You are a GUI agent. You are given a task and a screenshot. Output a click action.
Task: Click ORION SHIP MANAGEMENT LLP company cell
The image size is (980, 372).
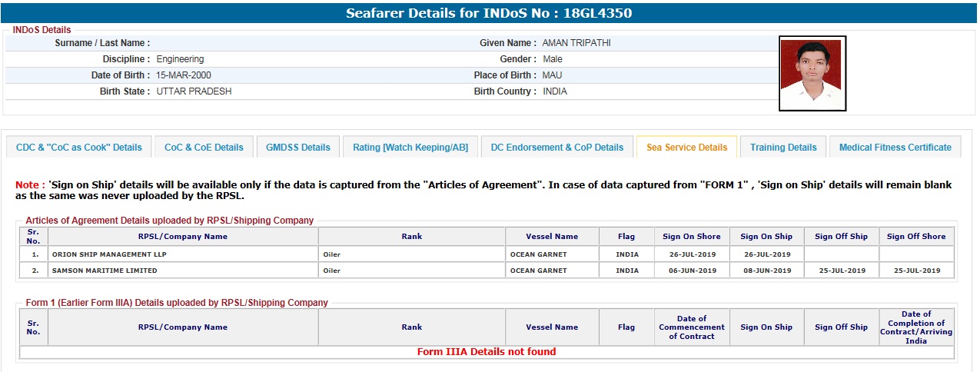[108, 254]
